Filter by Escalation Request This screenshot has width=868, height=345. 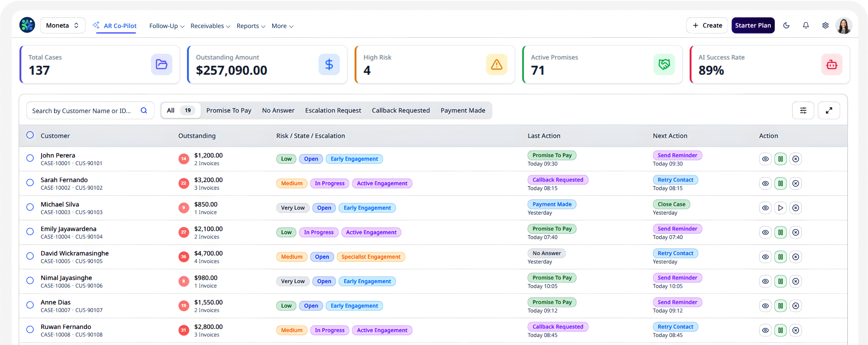coord(333,111)
